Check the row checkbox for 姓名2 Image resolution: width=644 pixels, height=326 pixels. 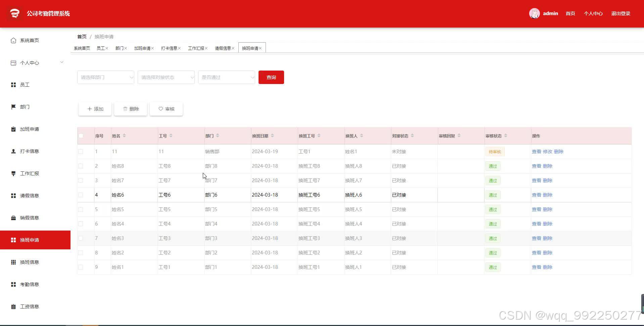[81, 253]
